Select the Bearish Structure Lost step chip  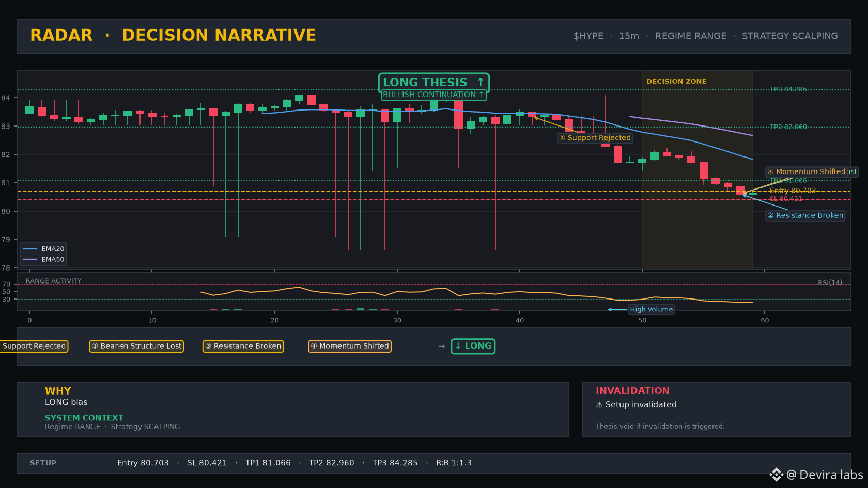tap(136, 346)
